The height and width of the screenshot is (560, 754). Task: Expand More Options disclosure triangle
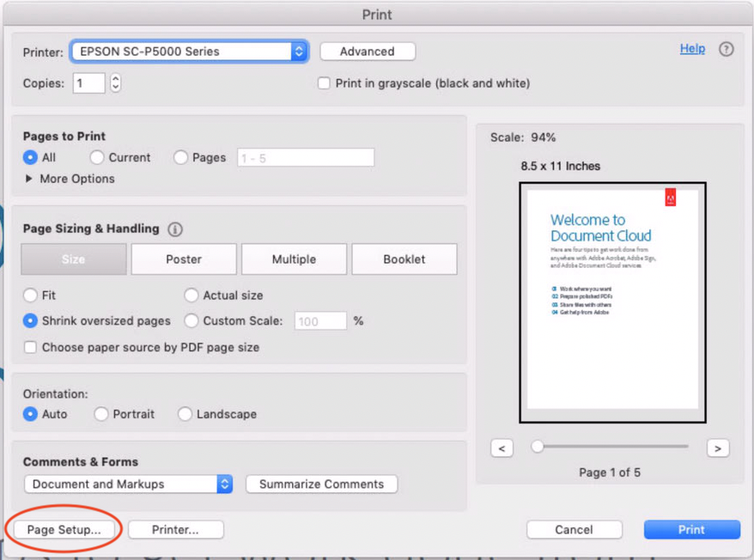click(29, 179)
